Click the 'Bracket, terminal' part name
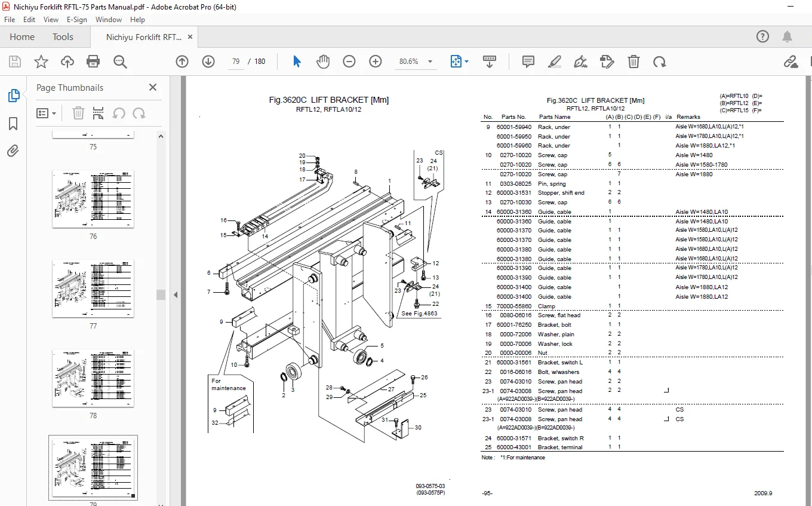The width and height of the screenshot is (812, 506). click(560, 447)
